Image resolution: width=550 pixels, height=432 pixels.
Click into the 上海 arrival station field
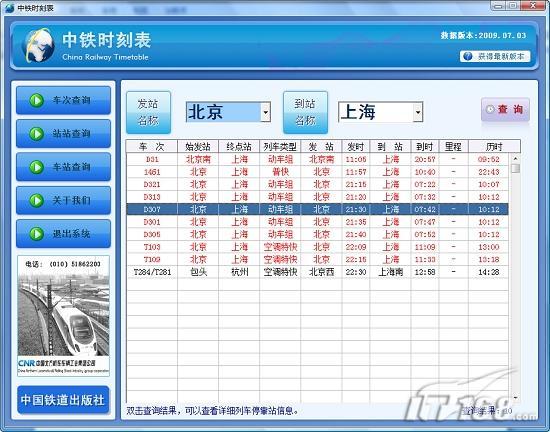coord(376,112)
